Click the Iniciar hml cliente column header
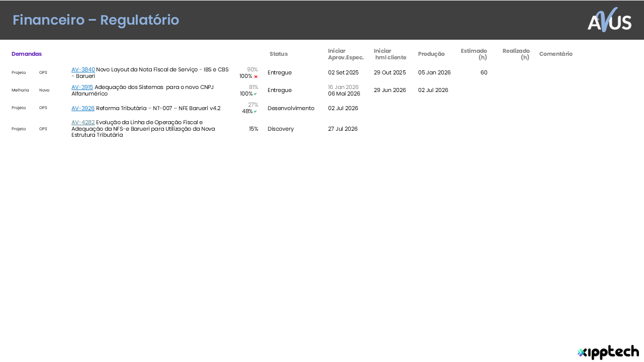This screenshot has height=362, width=644. click(390, 54)
